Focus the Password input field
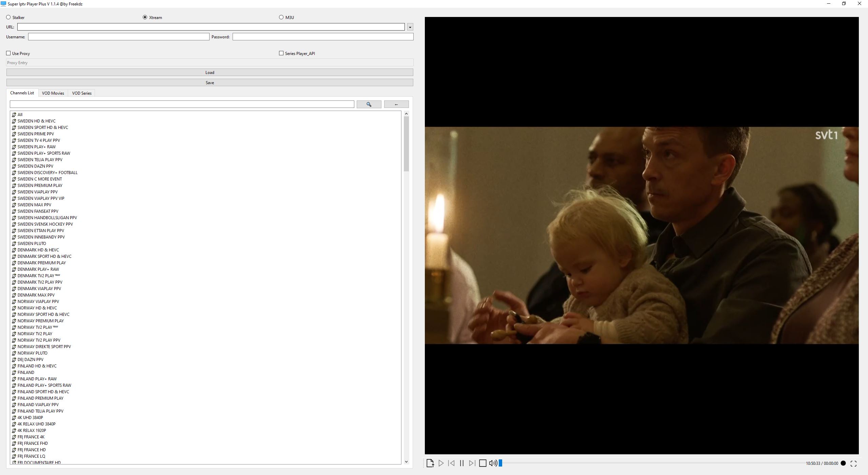 [323, 37]
